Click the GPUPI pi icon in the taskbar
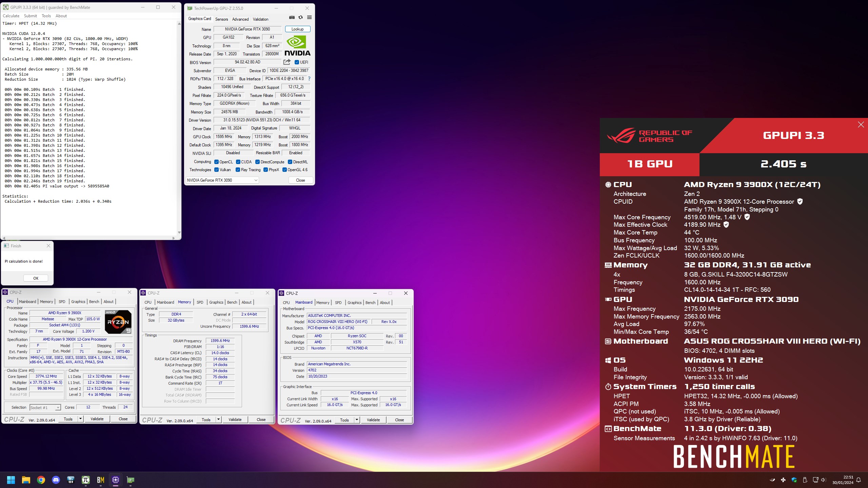 tap(86, 480)
